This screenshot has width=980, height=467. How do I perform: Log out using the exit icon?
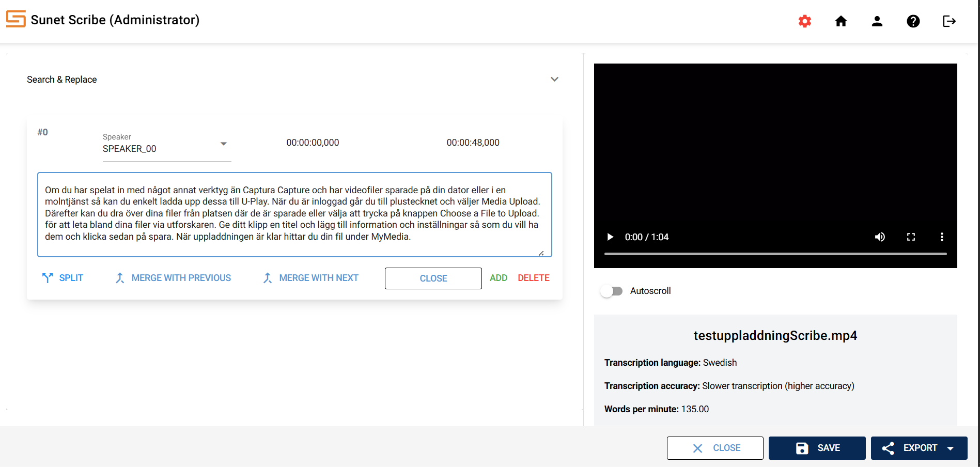[949, 21]
